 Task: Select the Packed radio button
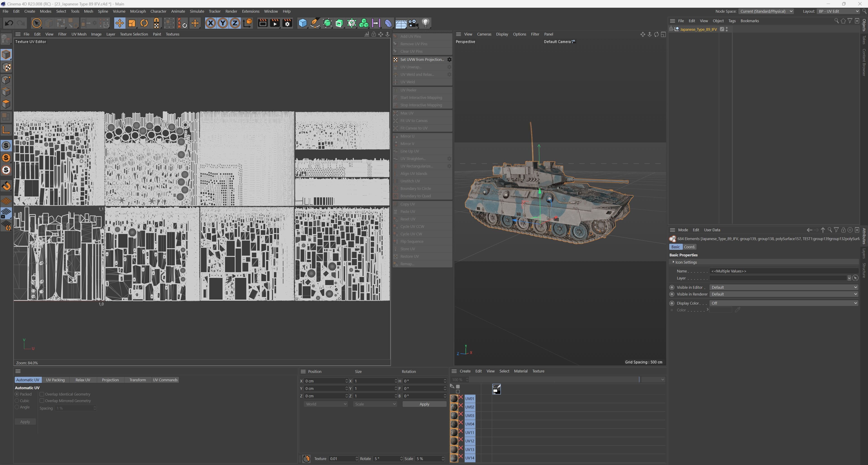pyautogui.click(x=17, y=394)
